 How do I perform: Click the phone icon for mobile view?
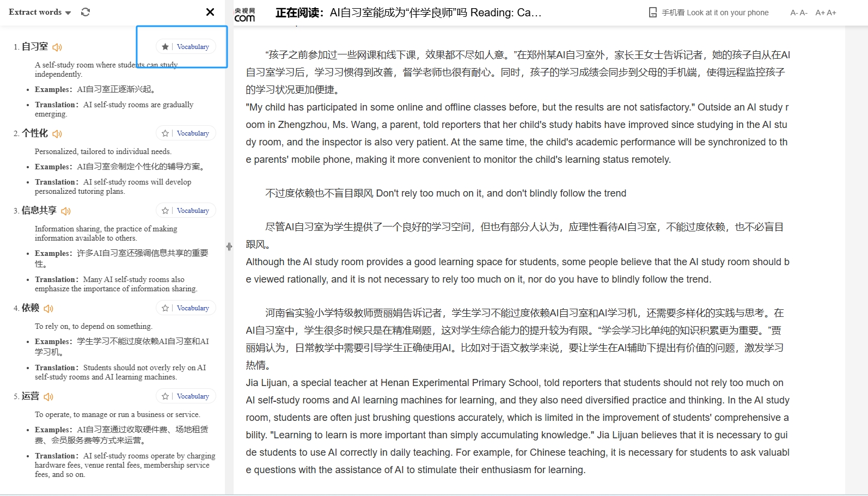click(x=653, y=13)
